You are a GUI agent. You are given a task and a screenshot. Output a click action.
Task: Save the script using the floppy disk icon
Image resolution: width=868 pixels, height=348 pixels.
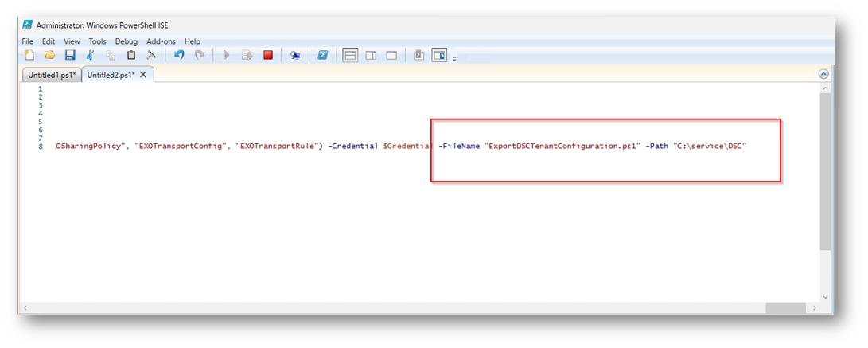(69, 55)
